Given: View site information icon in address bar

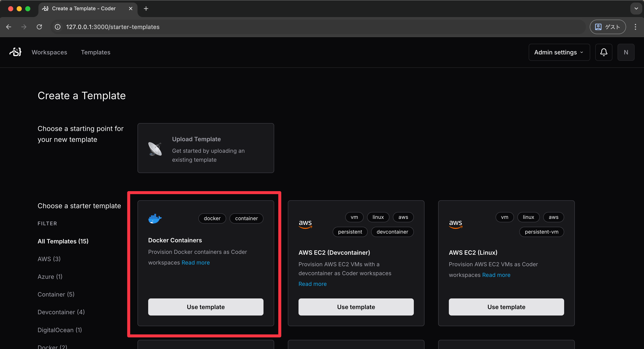Looking at the screenshot, I should (58, 27).
